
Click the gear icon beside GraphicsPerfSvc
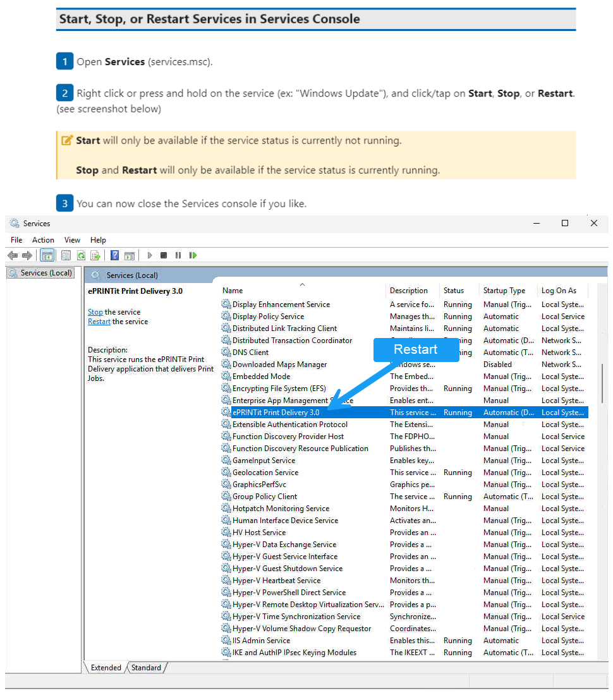click(226, 485)
